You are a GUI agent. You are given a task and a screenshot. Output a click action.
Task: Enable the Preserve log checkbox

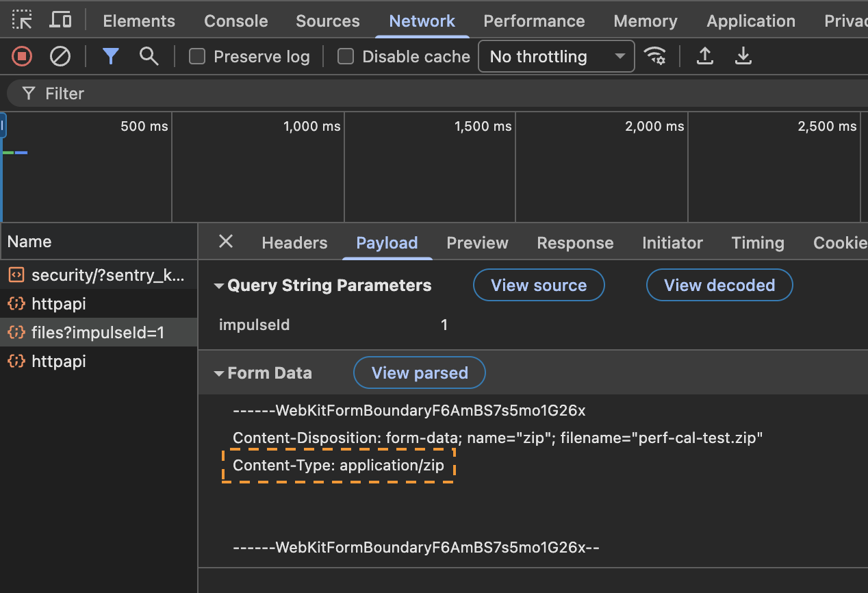click(x=197, y=57)
